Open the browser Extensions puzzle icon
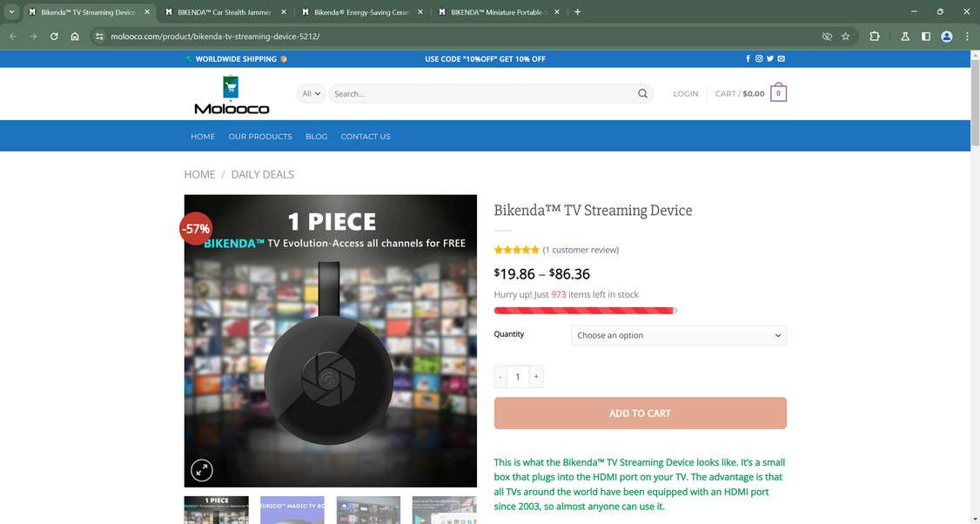 (875, 37)
